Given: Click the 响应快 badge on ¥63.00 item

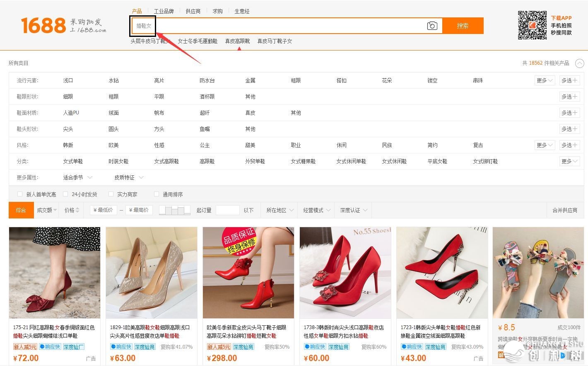Looking at the screenshot, I should coord(121,347).
